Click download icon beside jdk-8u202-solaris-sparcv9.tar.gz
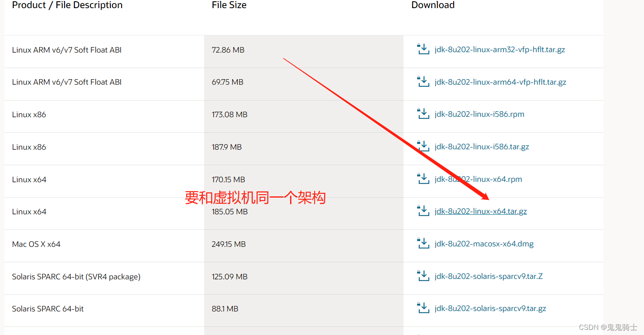 click(x=423, y=308)
